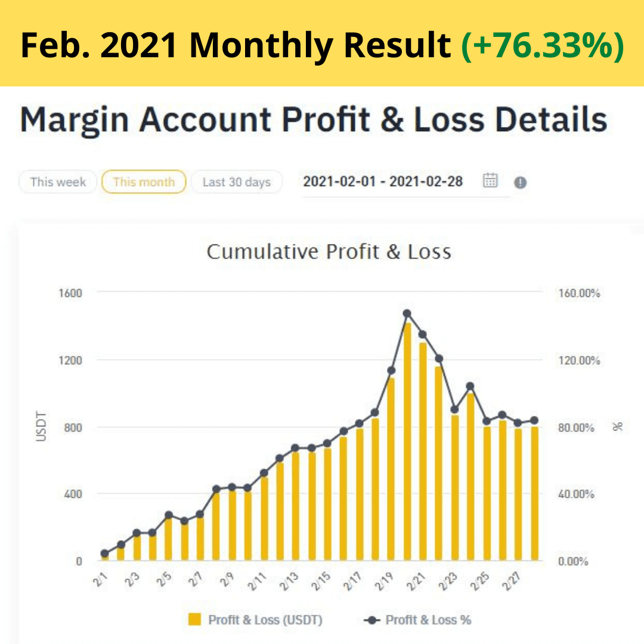The image size is (644, 644).
Task: Open the calendar date picker icon
Action: tap(490, 181)
